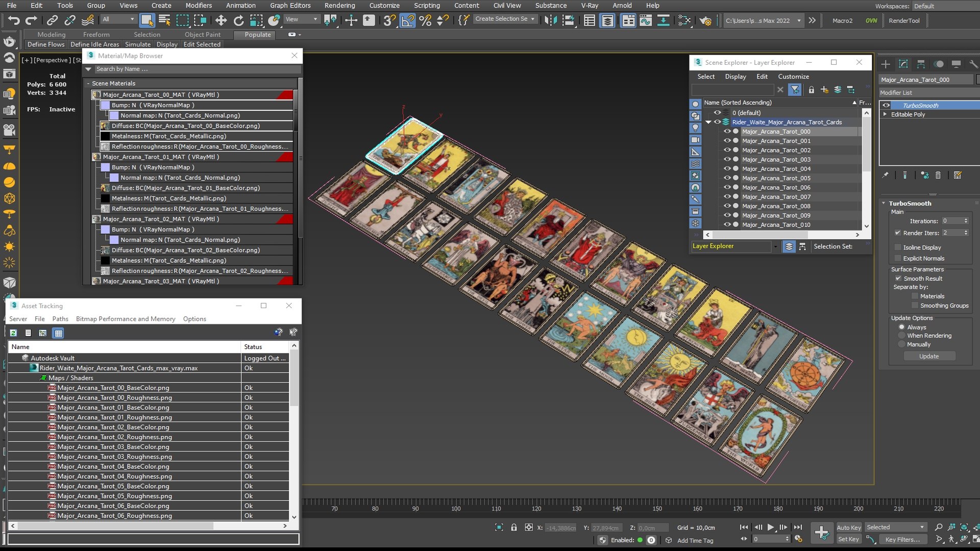
Task: Open the Rendering menu
Action: click(x=339, y=5)
